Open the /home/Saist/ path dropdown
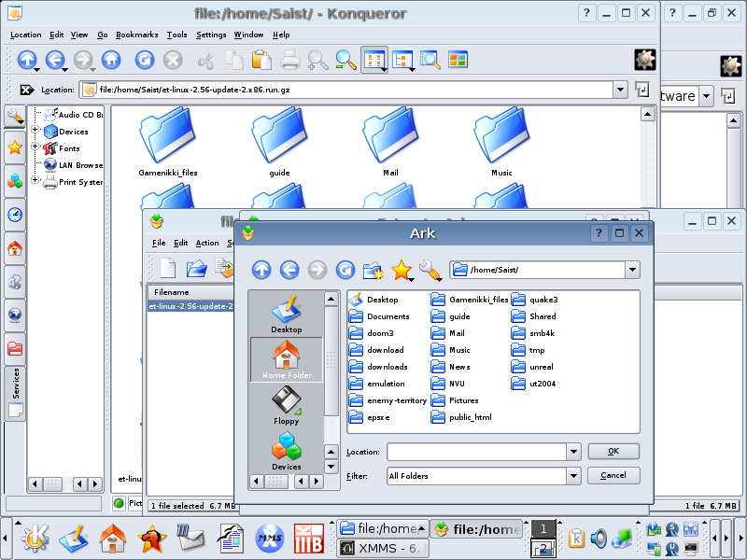 click(x=632, y=271)
